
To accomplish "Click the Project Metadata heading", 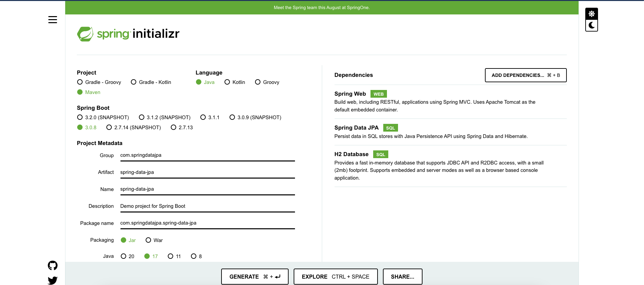I will tap(100, 143).
